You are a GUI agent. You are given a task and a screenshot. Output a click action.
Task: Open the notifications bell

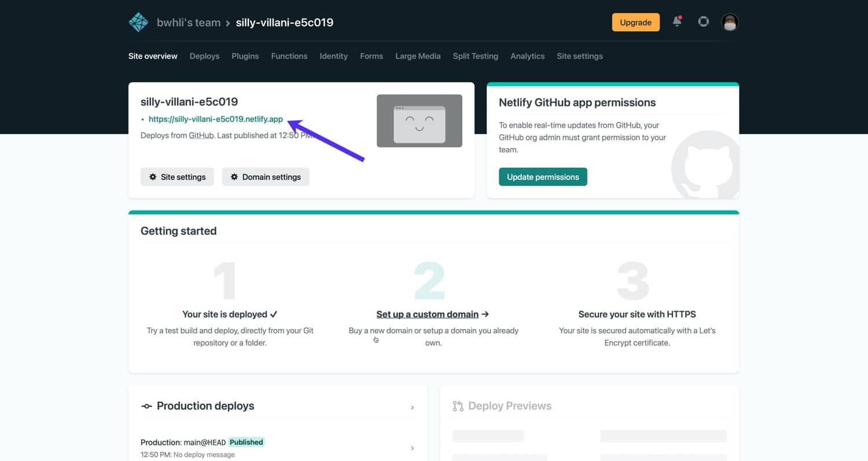[x=677, y=21]
